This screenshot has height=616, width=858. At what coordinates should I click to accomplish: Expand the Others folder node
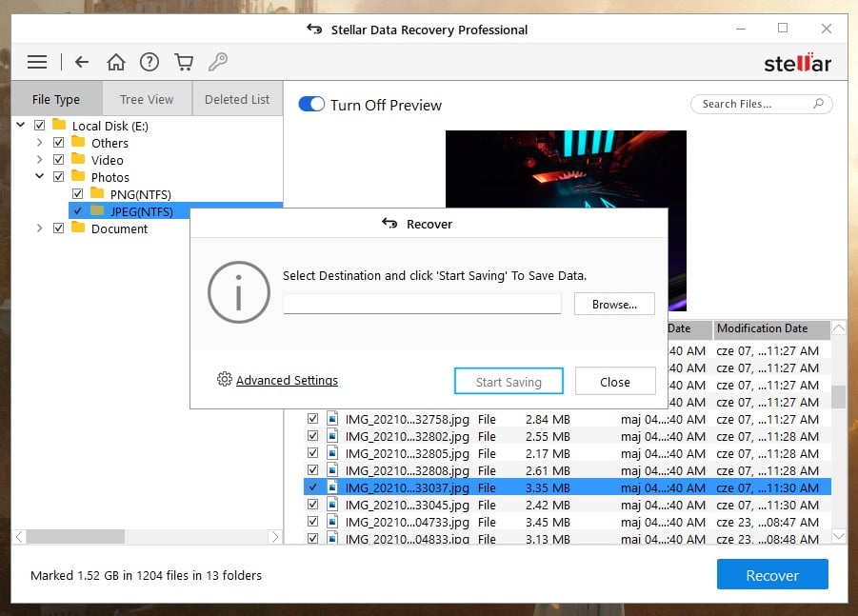pyautogui.click(x=39, y=142)
